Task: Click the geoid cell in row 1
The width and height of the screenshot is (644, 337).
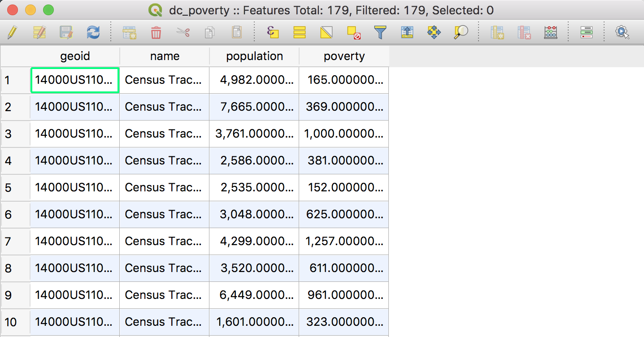Action: (x=75, y=80)
